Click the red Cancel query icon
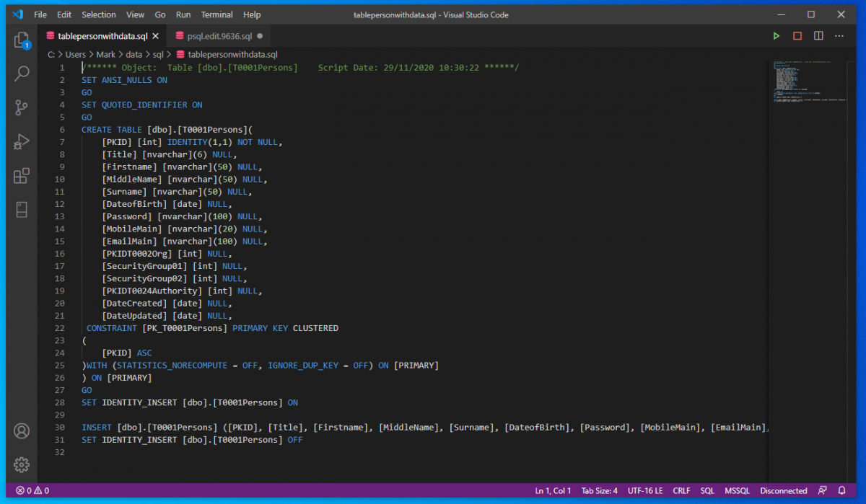The width and height of the screenshot is (866, 504). (x=797, y=36)
